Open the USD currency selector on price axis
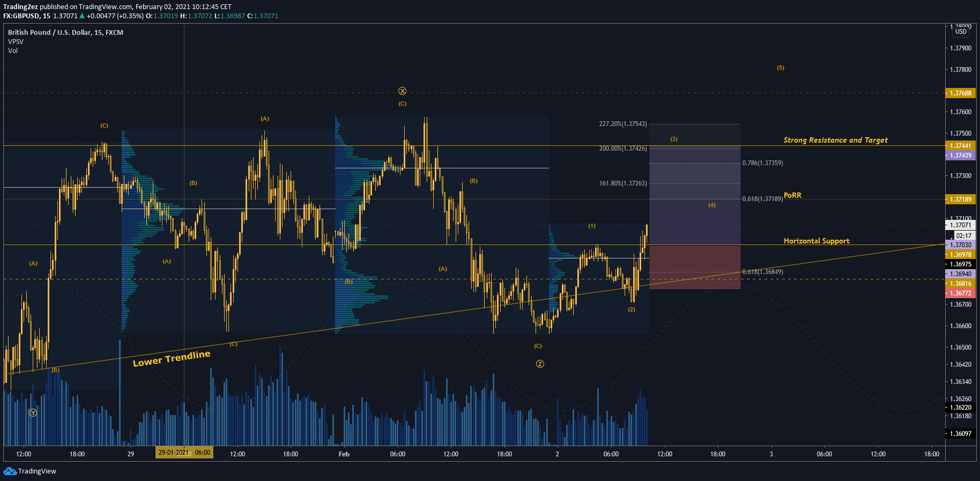The width and height of the screenshot is (980, 481). 961,32
